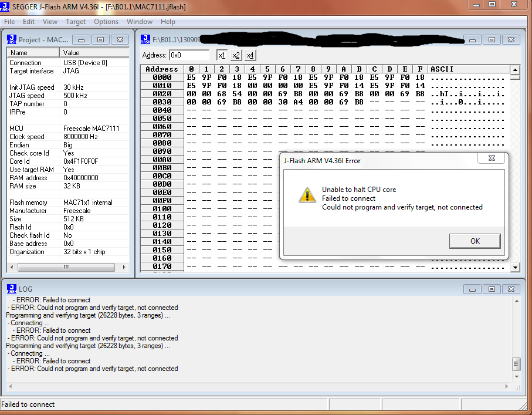The width and height of the screenshot is (532, 415).
Task: Click the Address input field
Action: 189,55
